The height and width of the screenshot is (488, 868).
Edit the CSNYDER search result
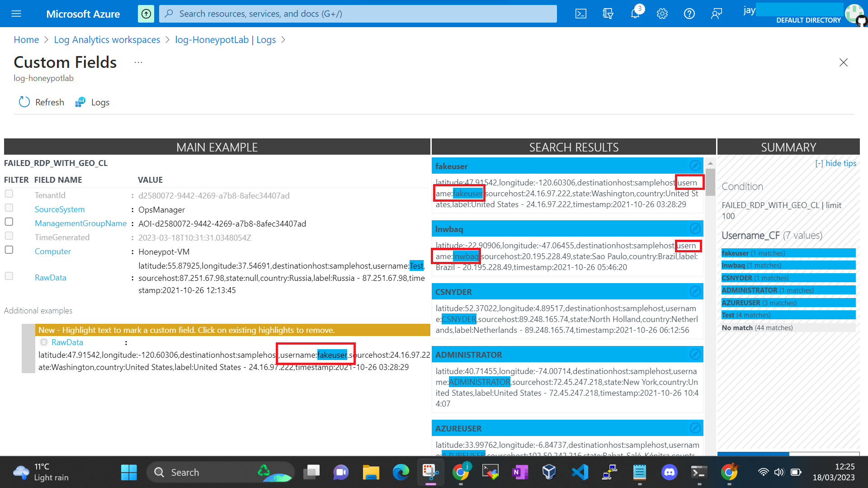695,291
